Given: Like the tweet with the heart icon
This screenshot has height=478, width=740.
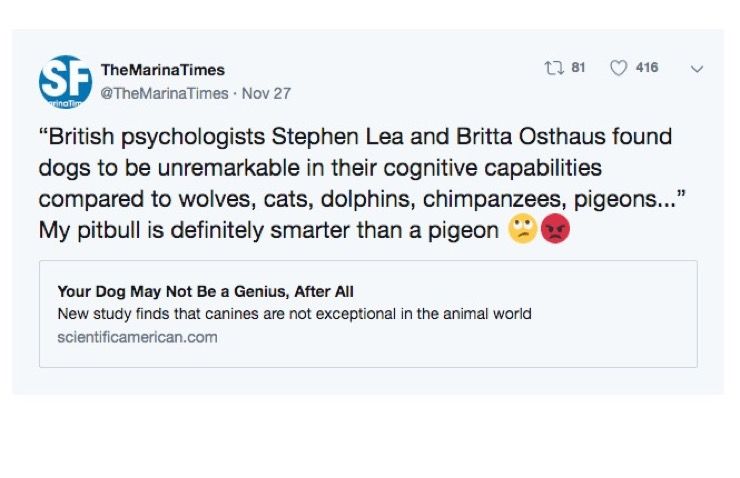Looking at the screenshot, I should (x=618, y=68).
